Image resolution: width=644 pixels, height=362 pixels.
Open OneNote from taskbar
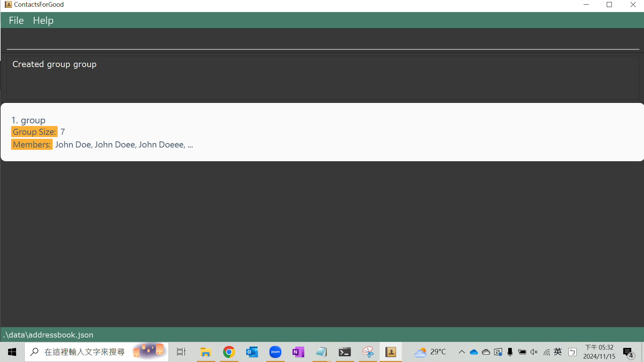point(298,352)
